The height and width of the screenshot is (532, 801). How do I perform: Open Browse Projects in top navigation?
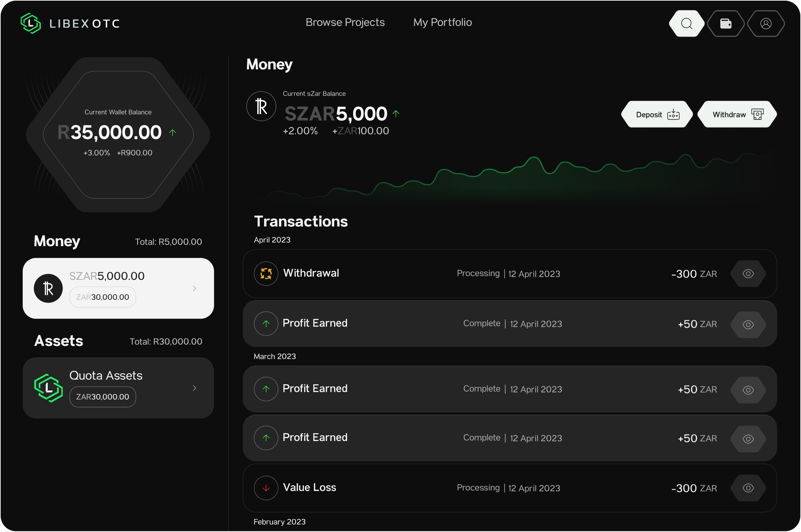coord(345,22)
